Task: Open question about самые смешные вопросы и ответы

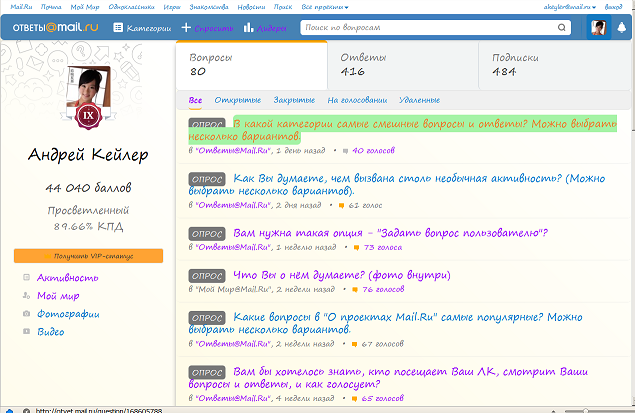Action: coord(403,130)
